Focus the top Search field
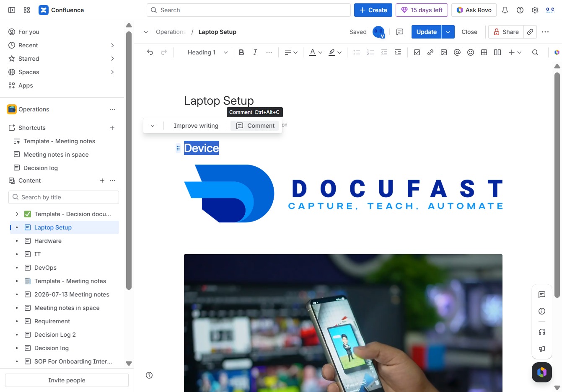The image size is (562, 392). [x=249, y=10]
